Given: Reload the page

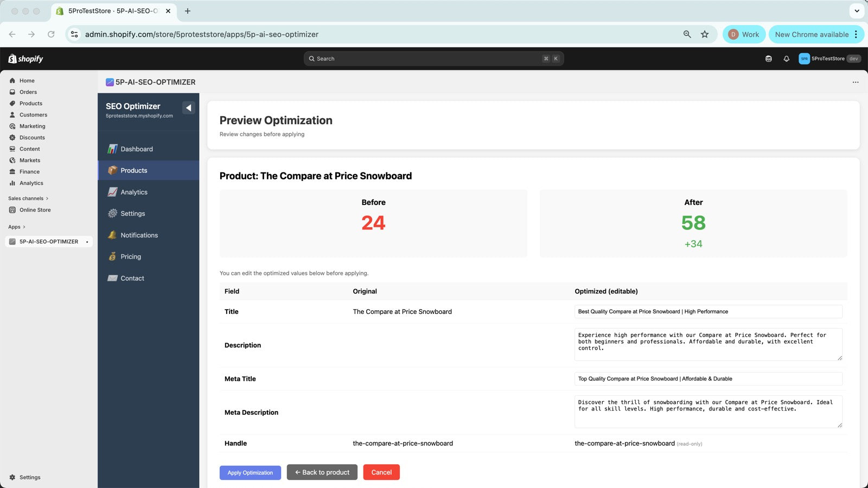Looking at the screenshot, I should (51, 34).
